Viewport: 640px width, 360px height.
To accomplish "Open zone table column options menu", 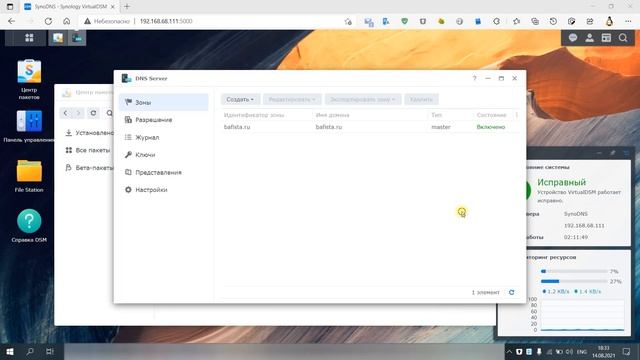I will (x=516, y=115).
